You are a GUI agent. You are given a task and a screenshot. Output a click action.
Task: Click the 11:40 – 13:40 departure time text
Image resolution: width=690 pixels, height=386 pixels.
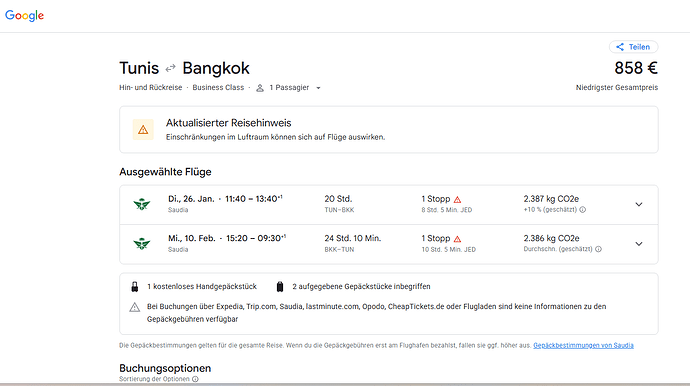pos(254,199)
